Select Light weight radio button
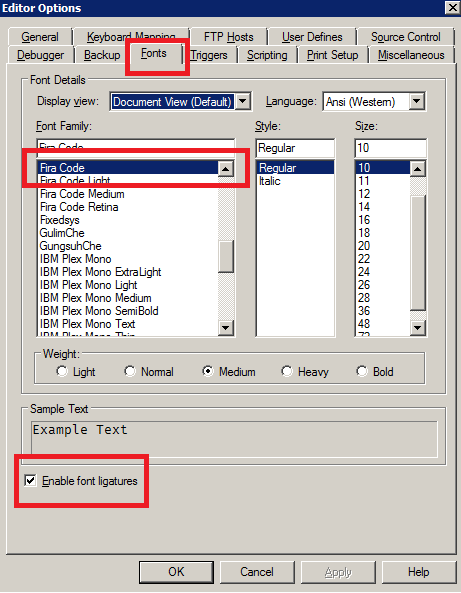The image size is (461, 593). point(62,371)
